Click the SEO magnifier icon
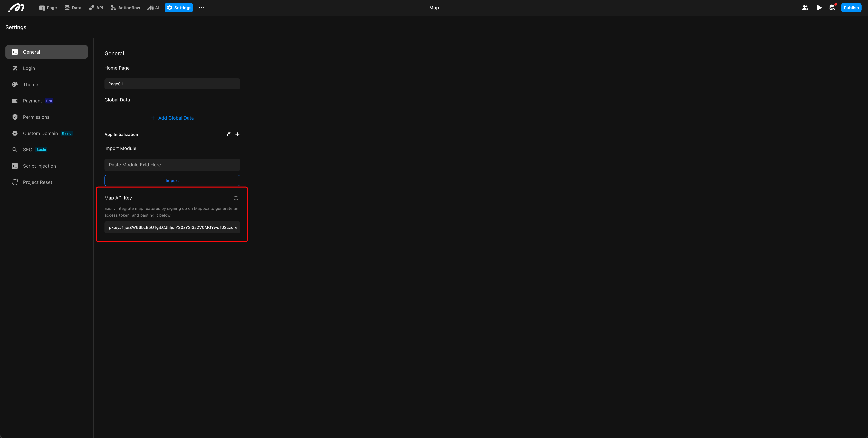This screenshot has width=868, height=438. [15, 150]
